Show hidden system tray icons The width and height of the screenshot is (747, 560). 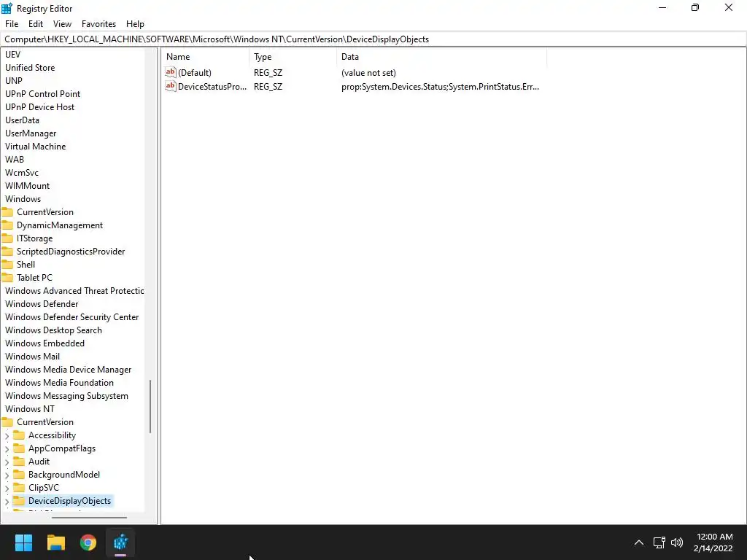click(639, 542)
